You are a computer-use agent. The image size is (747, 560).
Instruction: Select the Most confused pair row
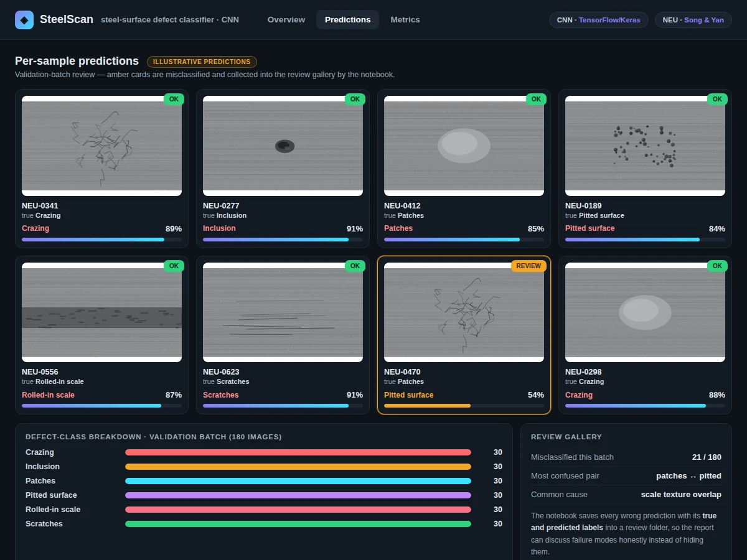pos(626,476)
